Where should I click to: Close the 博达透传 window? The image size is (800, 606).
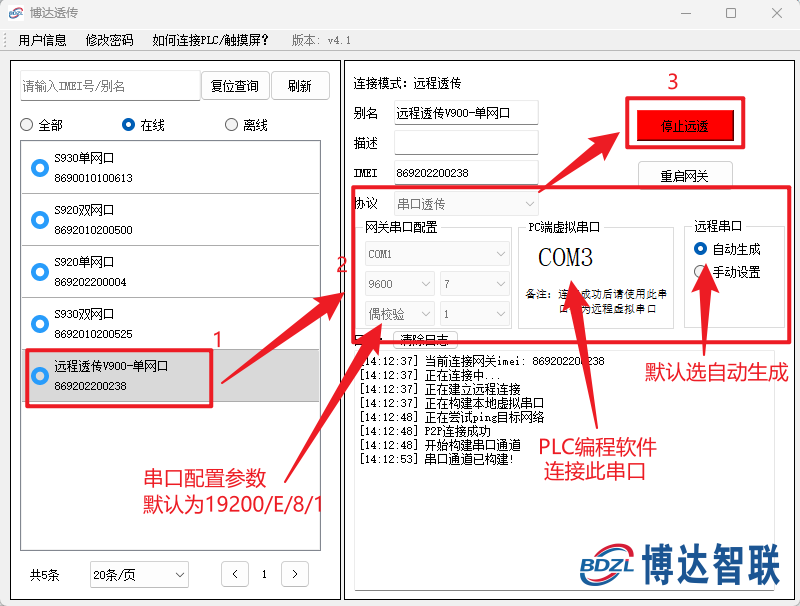coord(777,13)
